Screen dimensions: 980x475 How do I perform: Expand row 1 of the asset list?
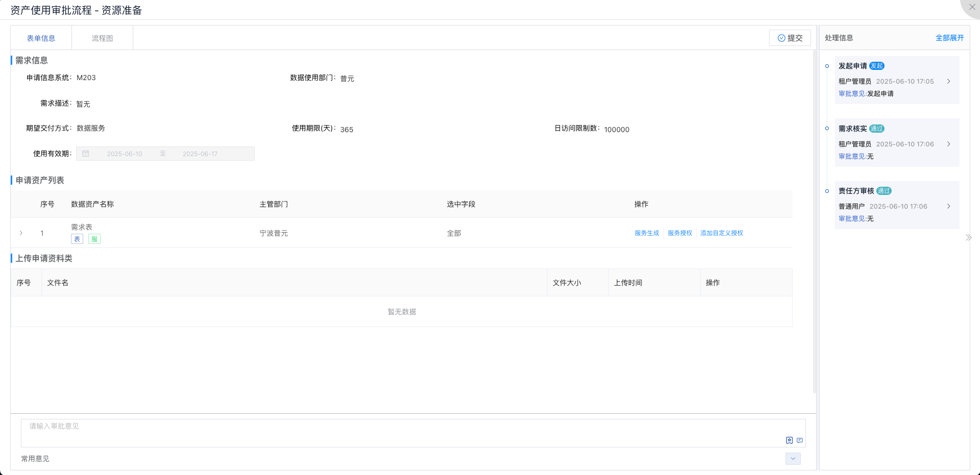[x=21, y=233]
